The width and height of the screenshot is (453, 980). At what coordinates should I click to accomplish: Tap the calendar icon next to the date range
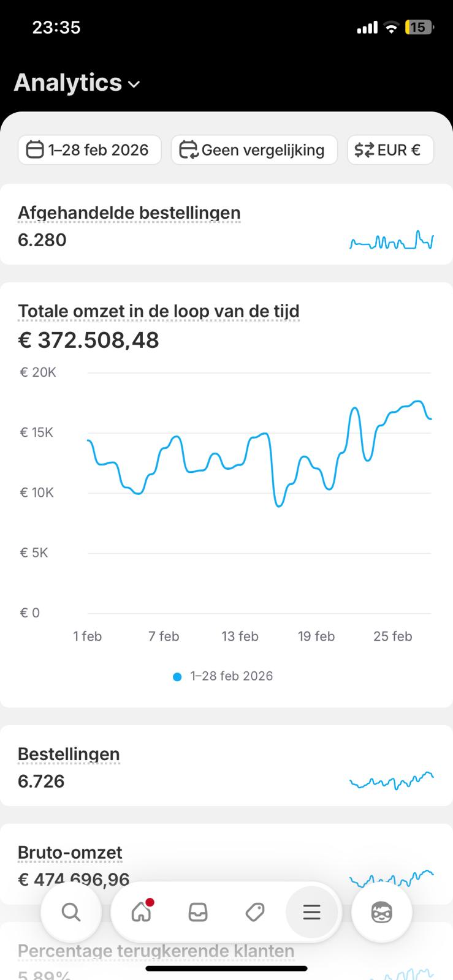pyautogui.click(x=36, y=149)
